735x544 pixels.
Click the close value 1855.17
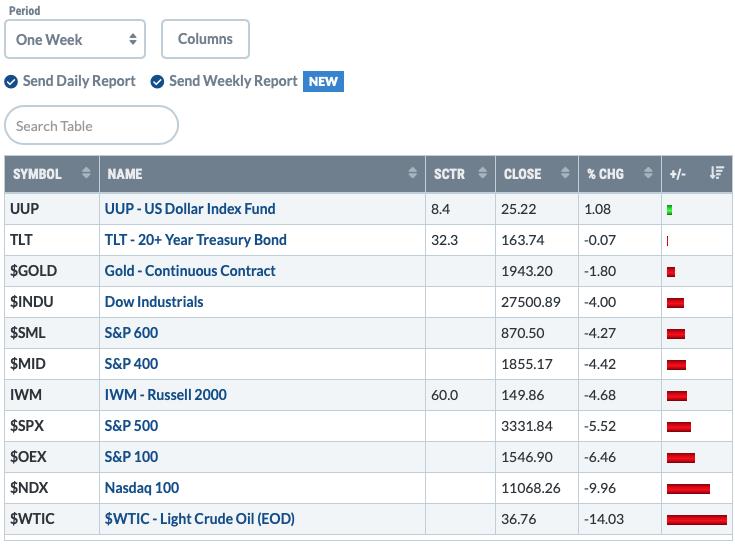(x=527, y=364)
